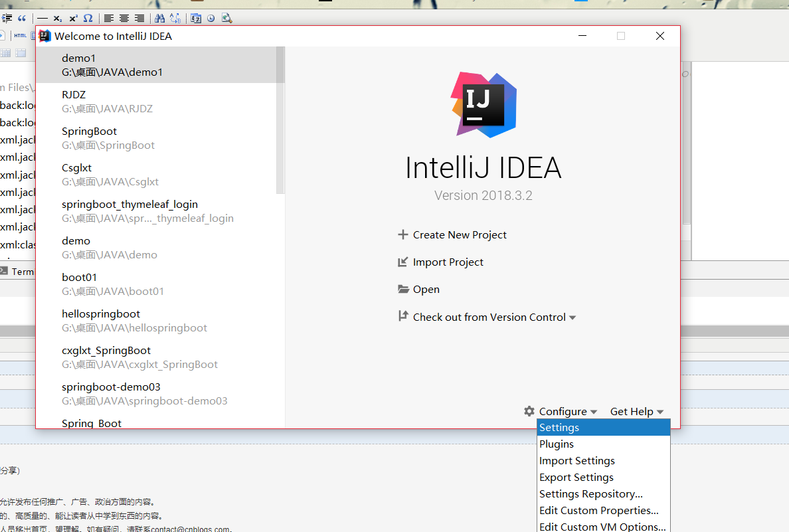Open Edit Custom VM Options... menu entry
Viewport: 789px width, 532px height.
(604, 526)
